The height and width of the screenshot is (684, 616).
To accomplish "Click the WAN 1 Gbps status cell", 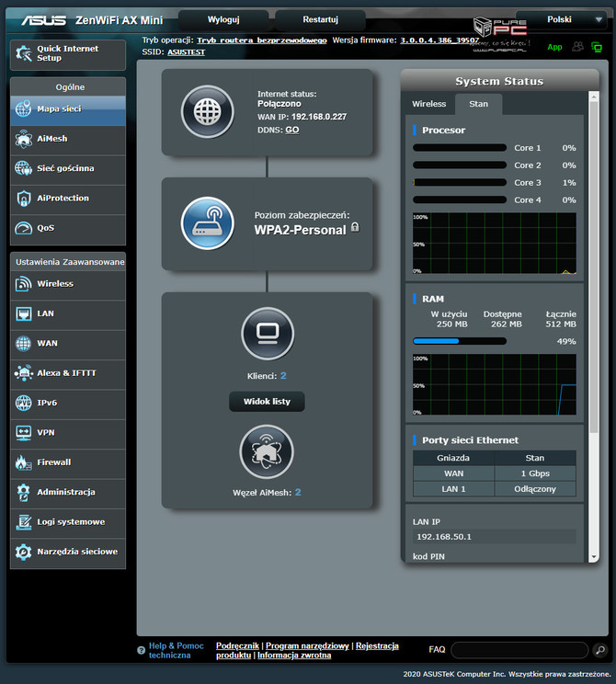I will (535, 473).
